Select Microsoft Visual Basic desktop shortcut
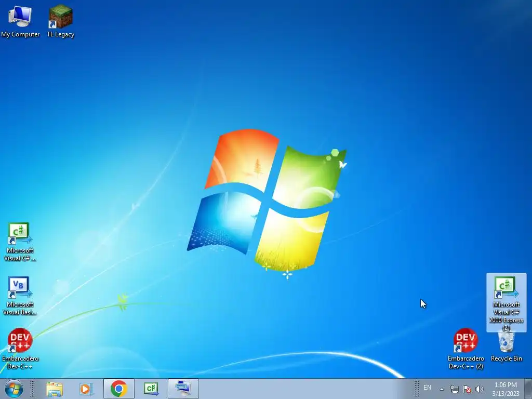 click(20, 296)
